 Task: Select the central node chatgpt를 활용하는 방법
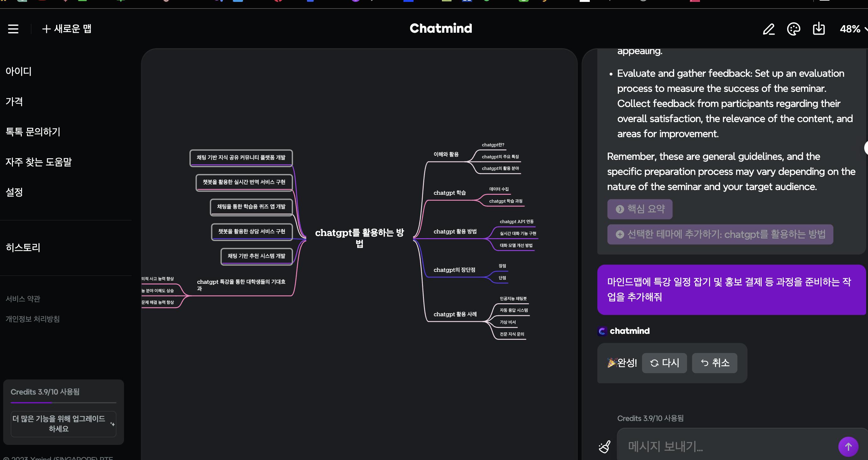click(359, 238)
